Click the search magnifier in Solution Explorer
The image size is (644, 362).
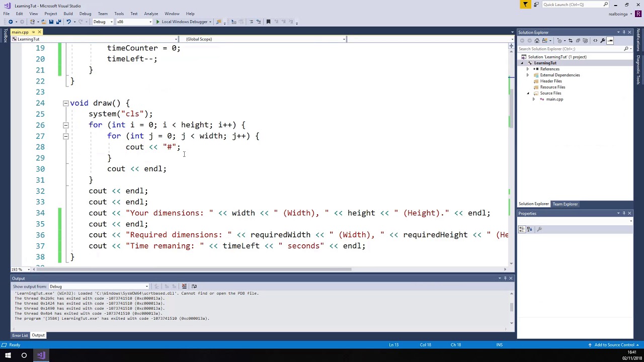pyautogui.click(x=626, y=49)
